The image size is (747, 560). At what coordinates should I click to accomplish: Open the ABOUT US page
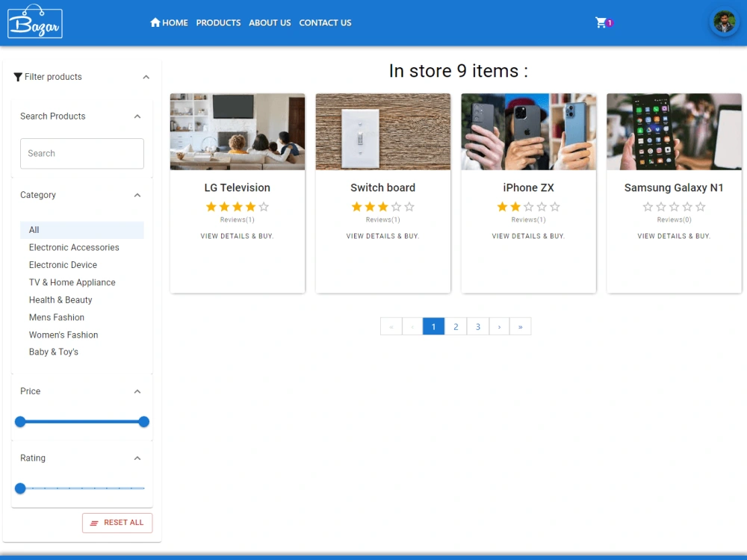tap(270, 22)
